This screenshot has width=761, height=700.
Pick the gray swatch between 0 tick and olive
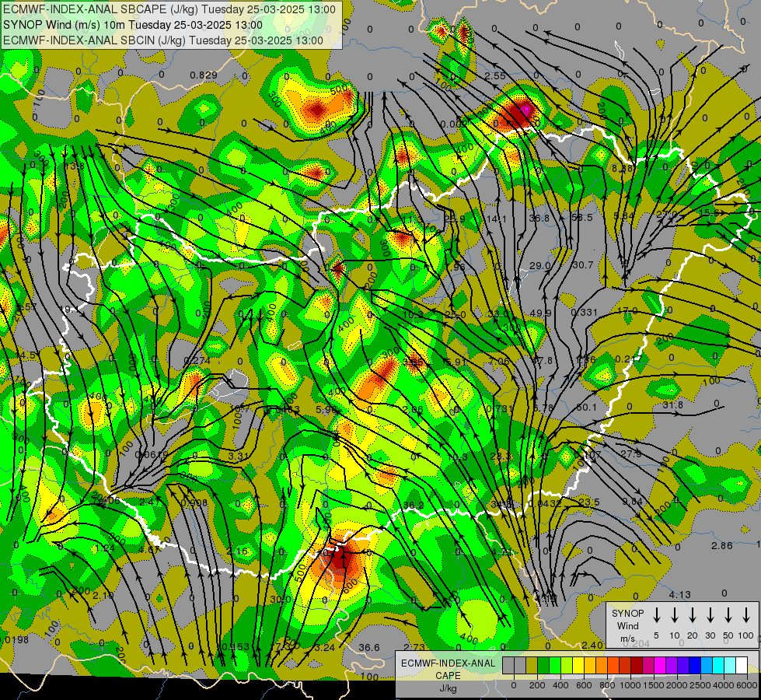520,666
